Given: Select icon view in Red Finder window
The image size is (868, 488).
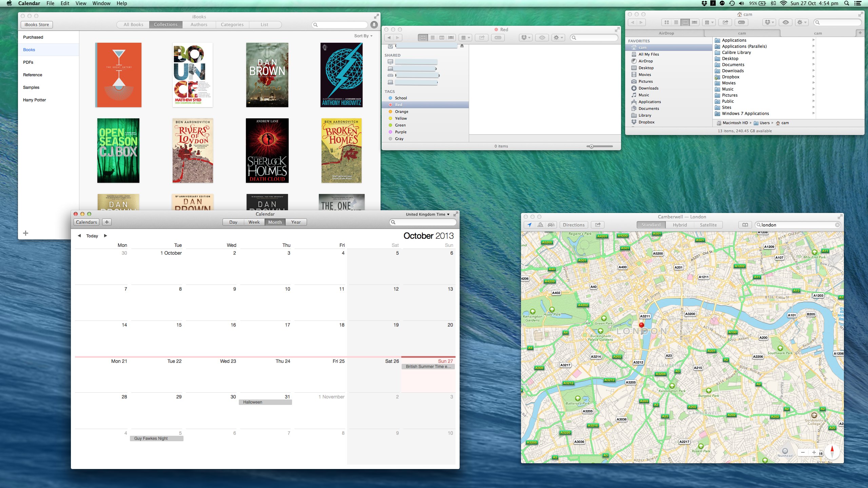Looking at the screenshot, I should (x=423, y=38).
